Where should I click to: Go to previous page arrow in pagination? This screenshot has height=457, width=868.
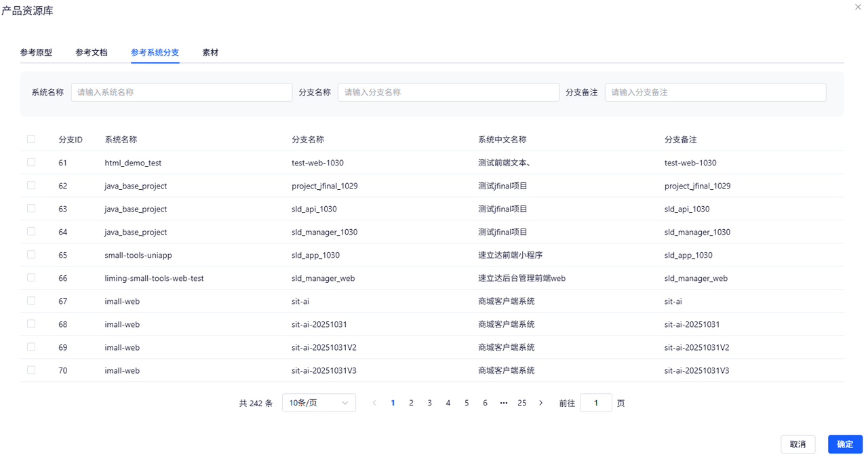(x=374, y=403)
